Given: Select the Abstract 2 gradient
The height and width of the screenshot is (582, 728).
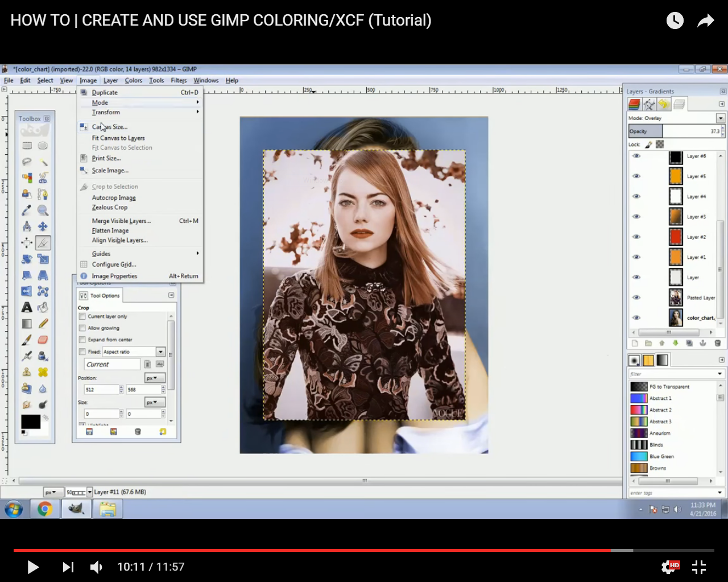Looking at the screenshot, I should pyautogui.click(x=660, y=410).
